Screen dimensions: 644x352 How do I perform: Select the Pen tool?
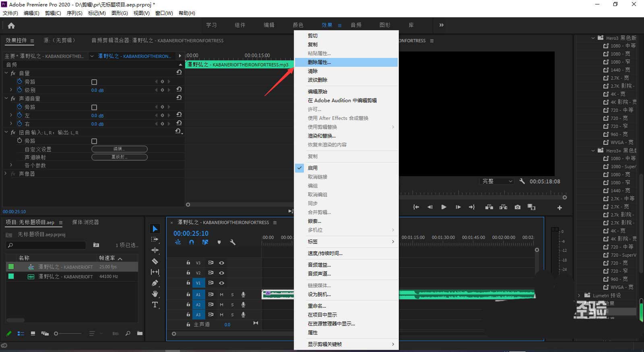[x=155, y=283]
